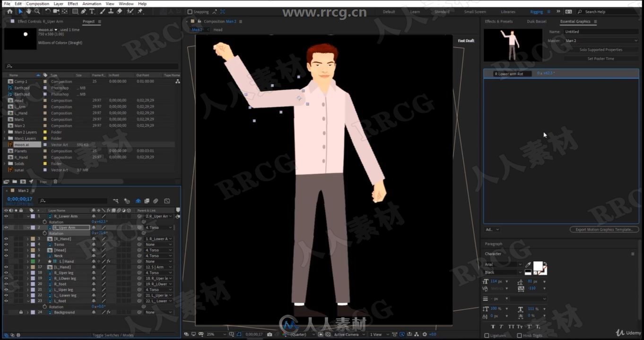Click the Home icon in the toolbar
644x340 pixels.
click(9, 11)
